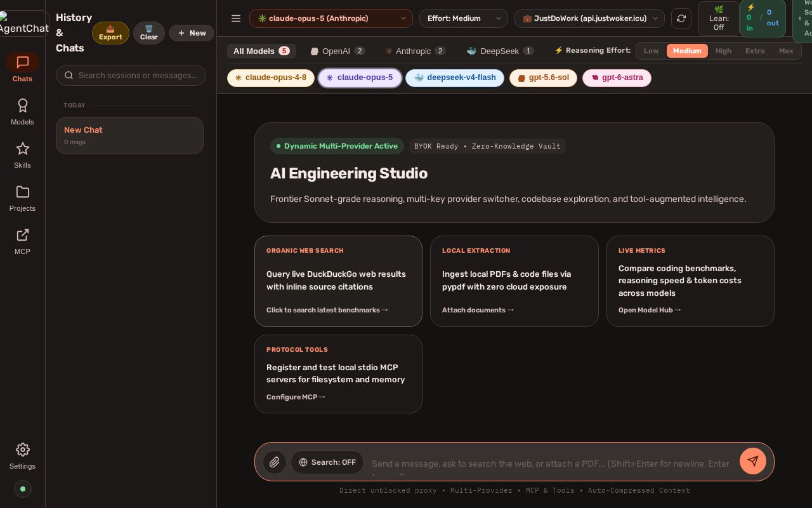
Task: Click the Send a message input box
Action: [552, 464]
